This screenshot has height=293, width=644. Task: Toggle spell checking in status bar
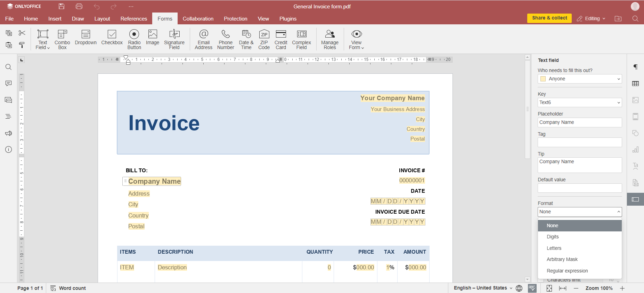[x=532, y=288]
